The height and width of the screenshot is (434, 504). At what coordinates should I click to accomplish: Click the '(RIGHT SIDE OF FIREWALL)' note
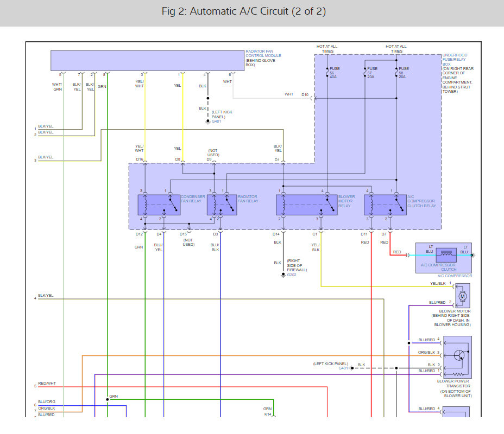tap(297, 265)
